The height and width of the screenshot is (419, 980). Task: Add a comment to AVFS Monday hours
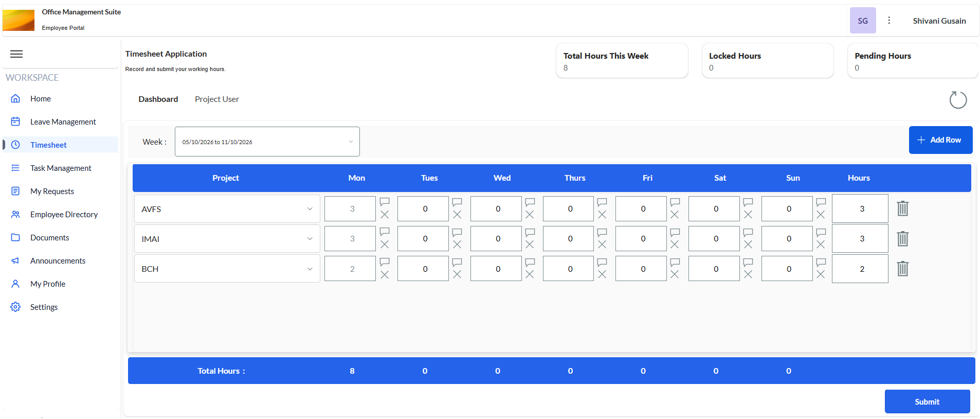pyautogui.click(x=385, y=201)
